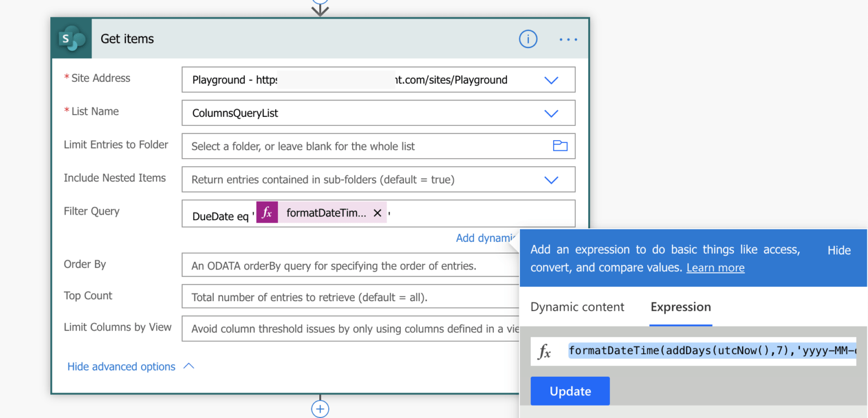Screen dimensions: 868x418
Task: Switch to the Dynamic content tab
Action: tap(578, 307)
